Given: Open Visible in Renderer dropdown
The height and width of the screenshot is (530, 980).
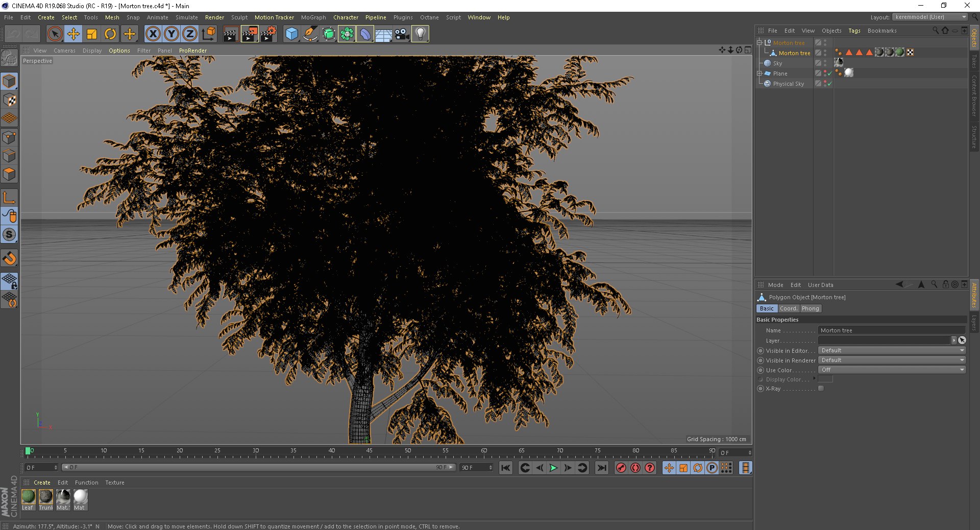Looking at the screenshot, I should pos(892,360).
